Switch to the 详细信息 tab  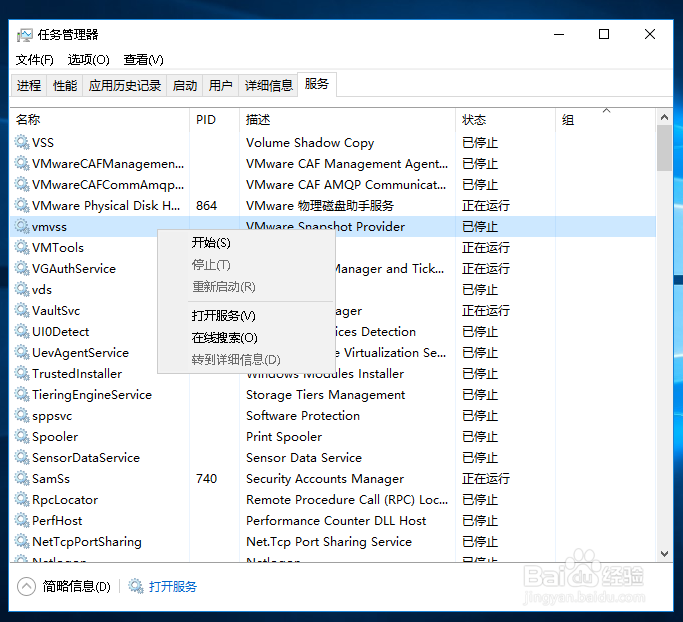268,85
